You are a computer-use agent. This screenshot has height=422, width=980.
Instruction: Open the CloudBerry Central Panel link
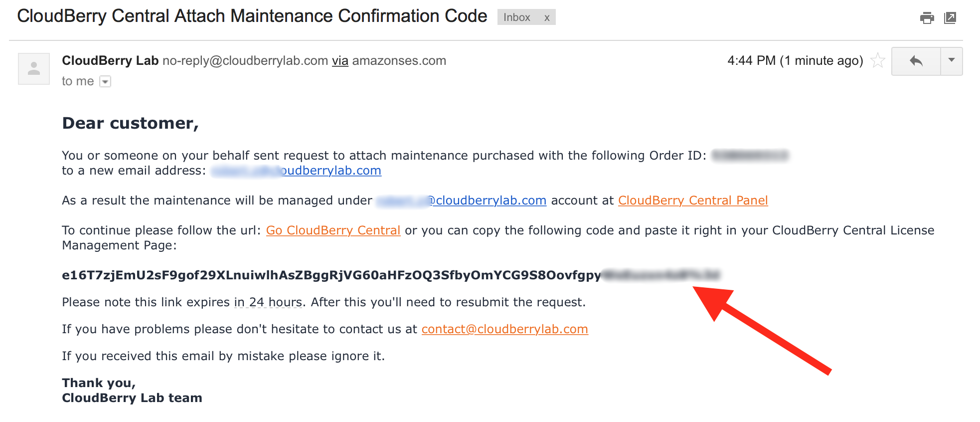click(x=693, y=201)
